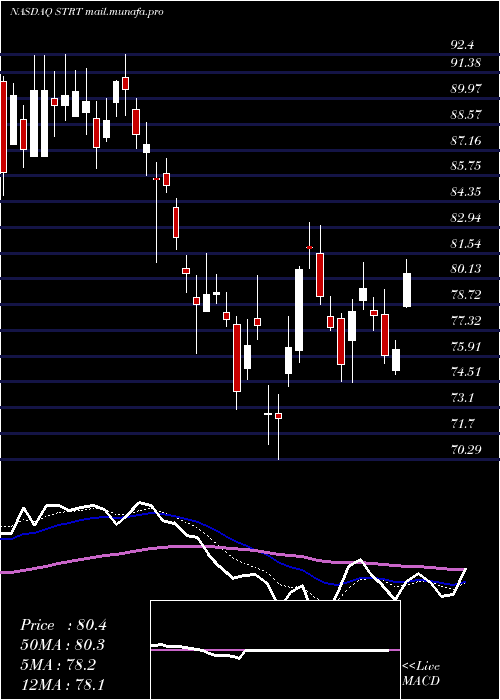Click the Price : 80.4 readout
Image resolution: width=500 pixels, height=700 pixels.
click(x=63, y=625)
